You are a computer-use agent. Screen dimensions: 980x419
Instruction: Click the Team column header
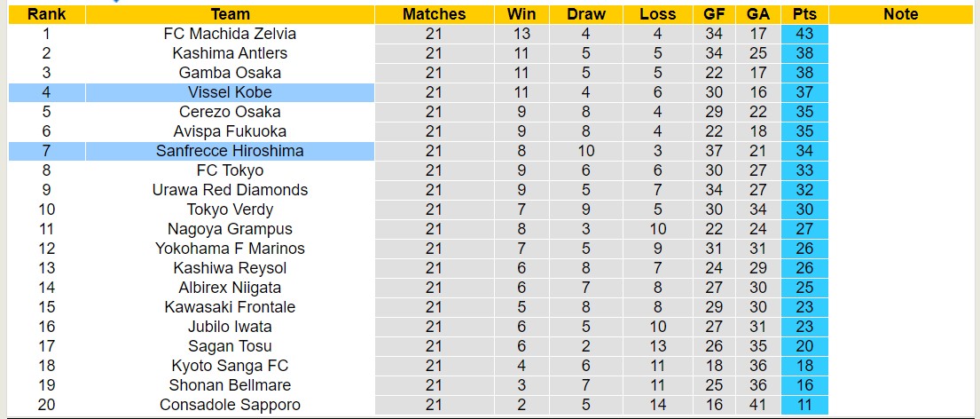pos(230,14)
